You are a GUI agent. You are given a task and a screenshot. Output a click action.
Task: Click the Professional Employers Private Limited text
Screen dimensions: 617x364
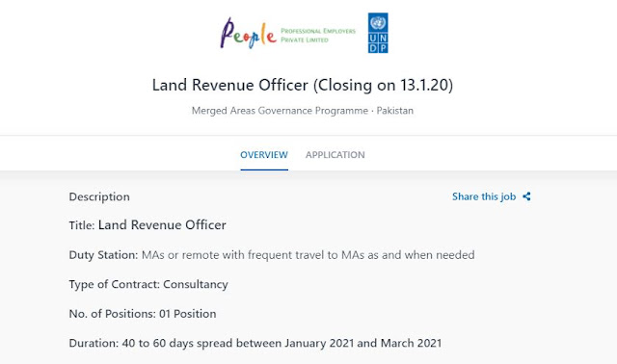[x=318, y=36]
